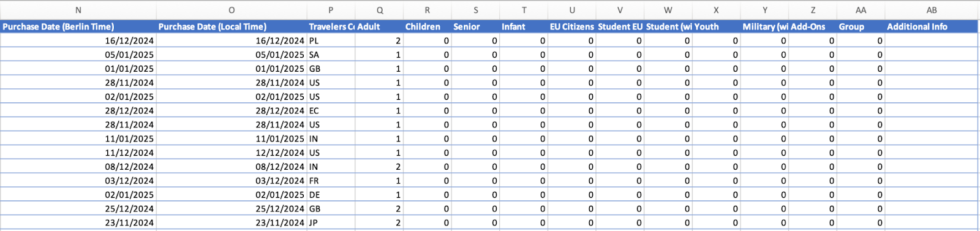
Task: Click the Youth header cell
Action: click(717, 26)
